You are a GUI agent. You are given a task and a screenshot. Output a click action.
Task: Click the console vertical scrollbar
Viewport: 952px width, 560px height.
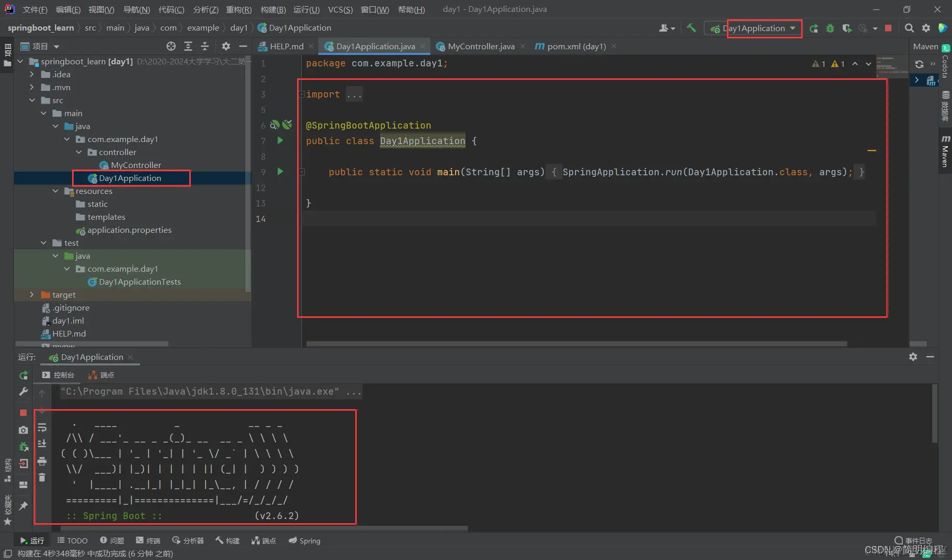click(935, 413)
